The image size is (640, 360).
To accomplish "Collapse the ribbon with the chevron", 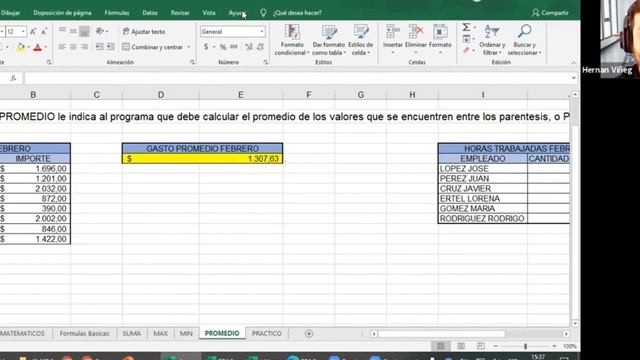I will pos(573,63).
